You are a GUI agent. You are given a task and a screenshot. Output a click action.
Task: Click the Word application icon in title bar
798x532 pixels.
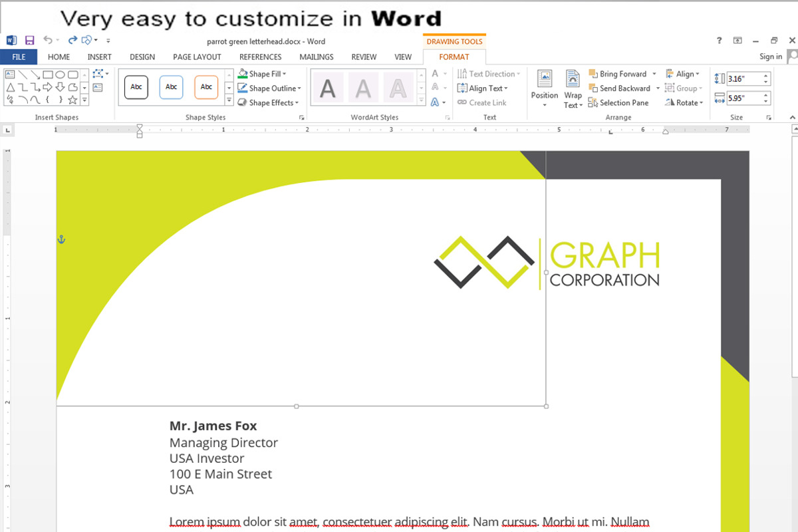[x=11, y=41]
